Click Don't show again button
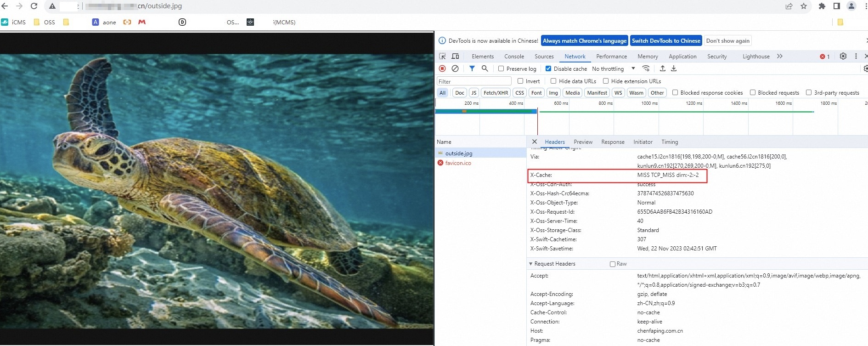The image size is (868, 346). tap(728, 41)
